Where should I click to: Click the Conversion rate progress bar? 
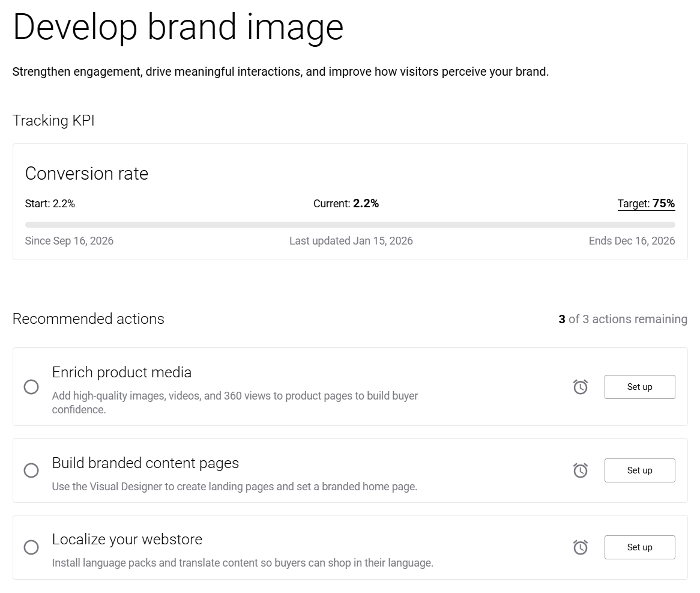[x=350, y=225]
